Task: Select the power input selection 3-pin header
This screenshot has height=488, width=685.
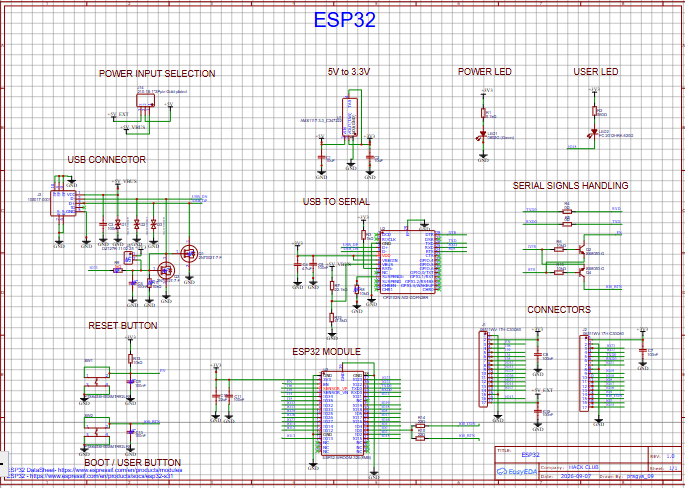Action: click(145, 101)
